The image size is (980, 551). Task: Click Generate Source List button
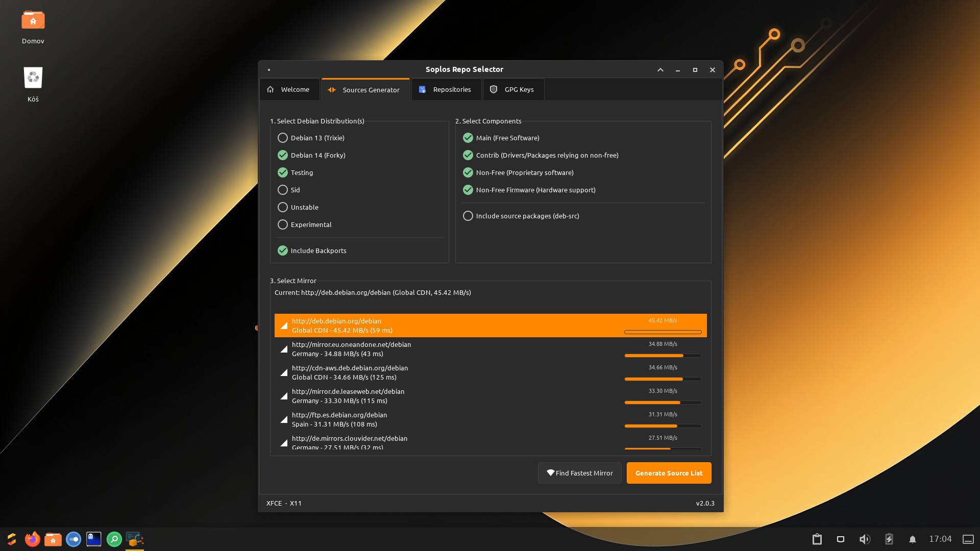tap(669, 473)
